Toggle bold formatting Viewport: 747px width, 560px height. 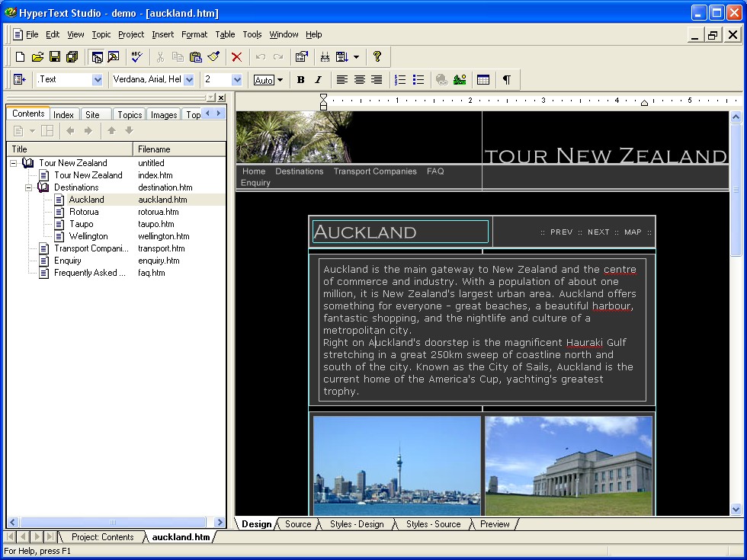(300, 79)
